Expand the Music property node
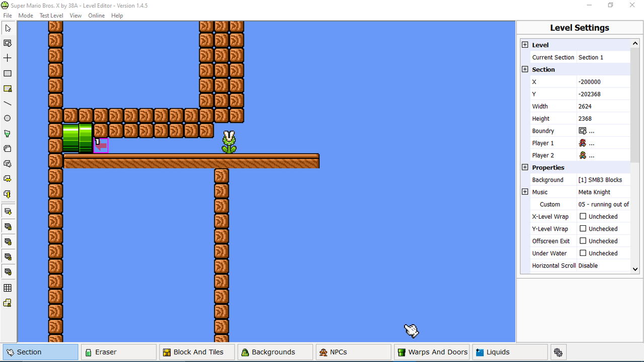 pos(525,192)
